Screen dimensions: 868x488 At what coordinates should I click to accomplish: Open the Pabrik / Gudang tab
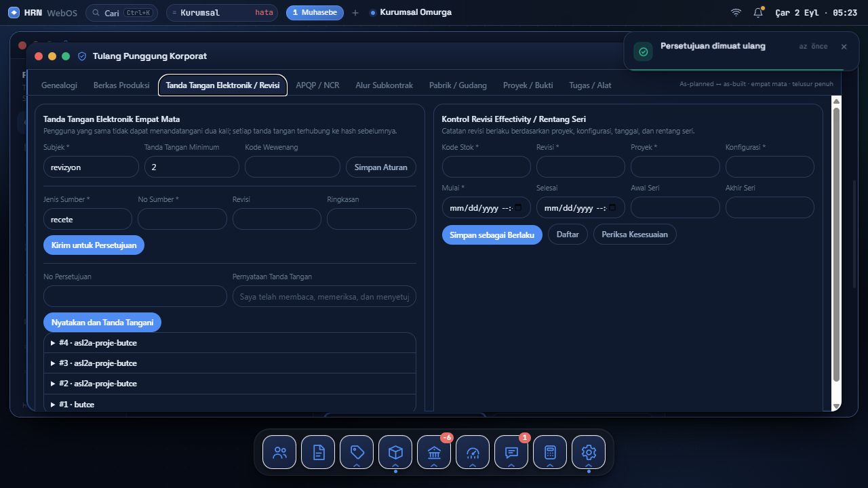click(458, 85)
